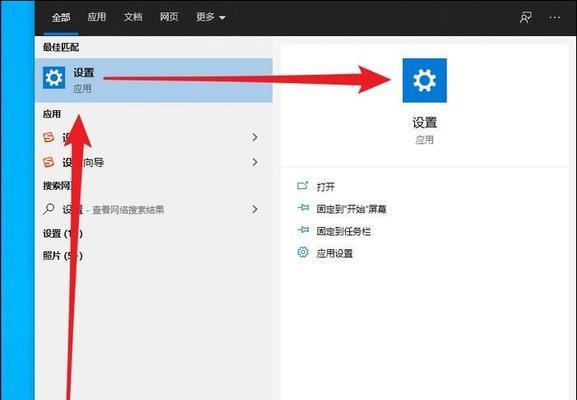This screenshot has width=577, height=400.
Task: Click 固定到"开始"屏幕 option
Action: [351, 209]
